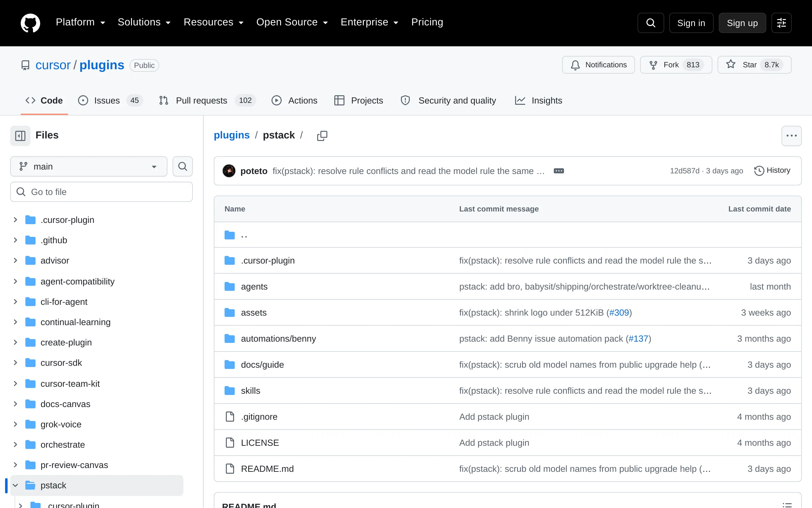
Task: Open the Pricing link
Action: (427, 22)
